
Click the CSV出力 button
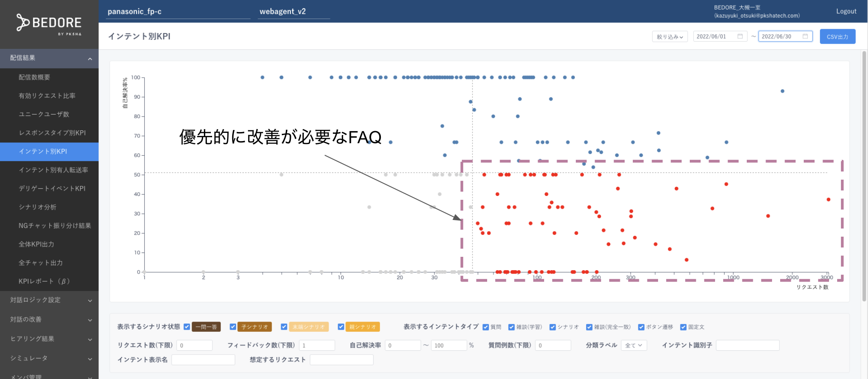coord(837,36)
